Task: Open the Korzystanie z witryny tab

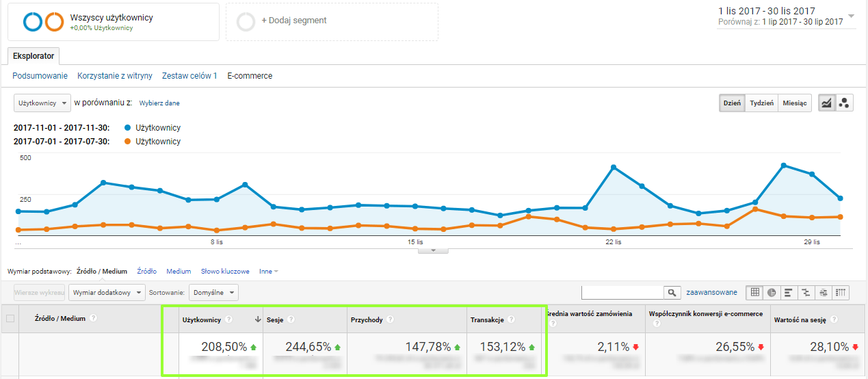Action: pos(114,76)
